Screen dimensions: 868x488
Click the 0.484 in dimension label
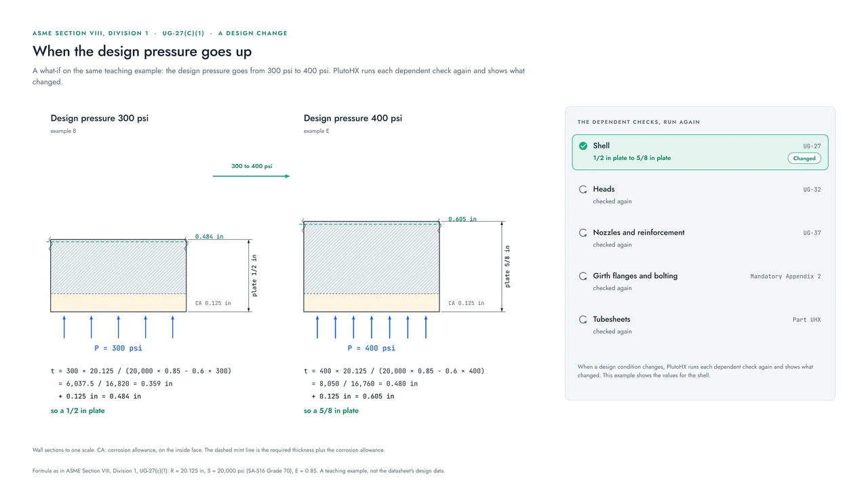(x=209, y=237)
